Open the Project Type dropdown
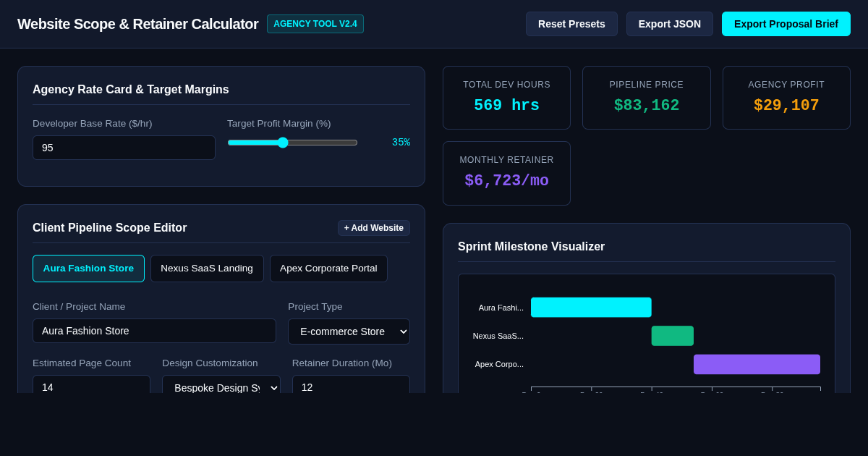Viewport: 868px width, 456px height. click(349, 332)
